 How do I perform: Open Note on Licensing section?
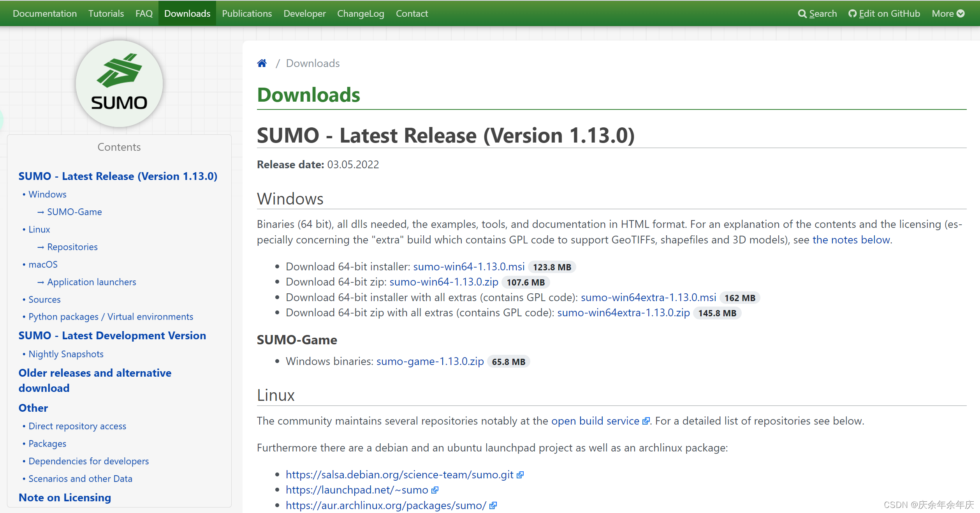[65, 498]
